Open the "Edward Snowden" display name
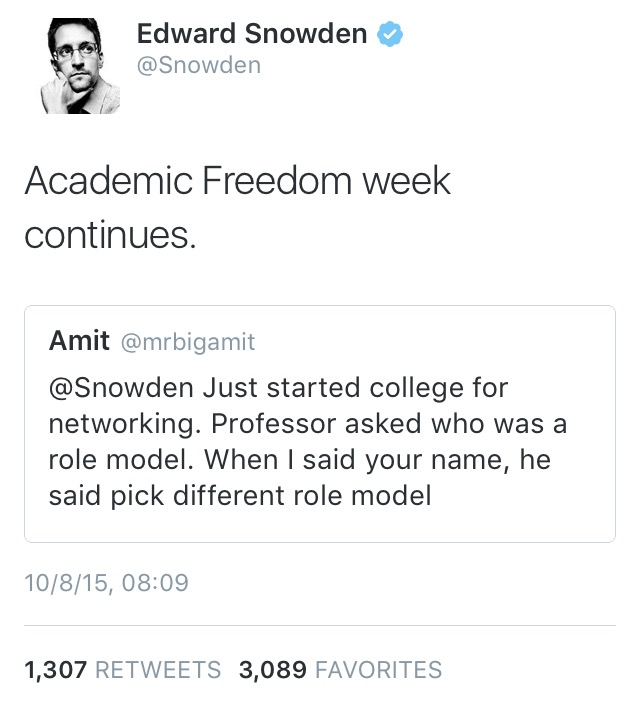Screen dimensions: 640x706 point(251,34)
